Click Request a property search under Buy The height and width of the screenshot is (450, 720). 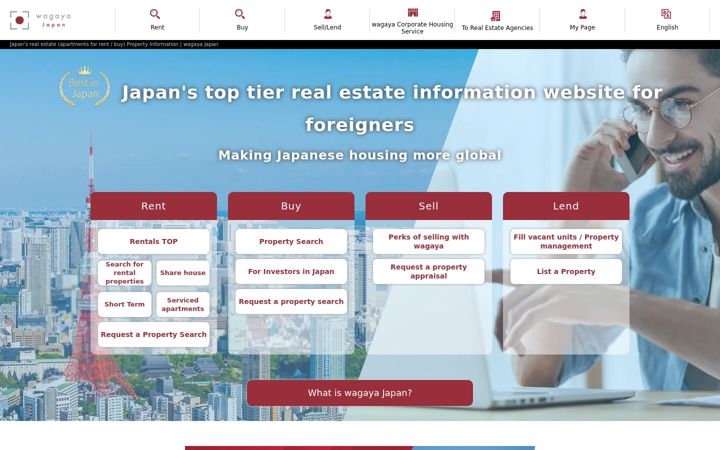(291, 302)
